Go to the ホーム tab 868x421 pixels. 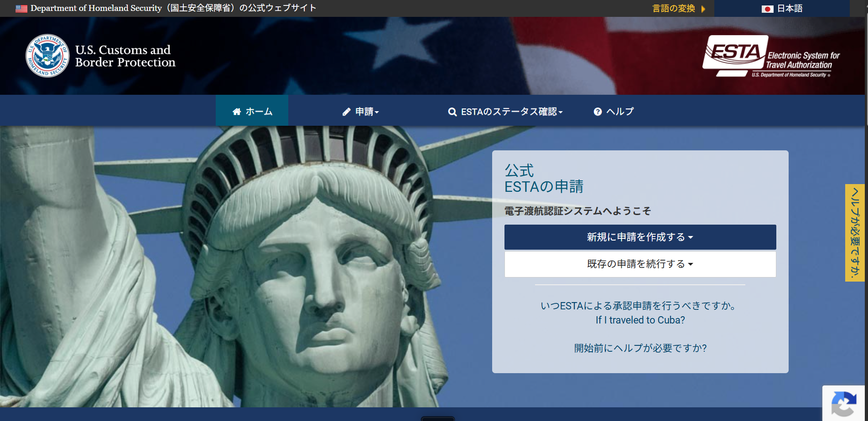[x=252, y=111]
